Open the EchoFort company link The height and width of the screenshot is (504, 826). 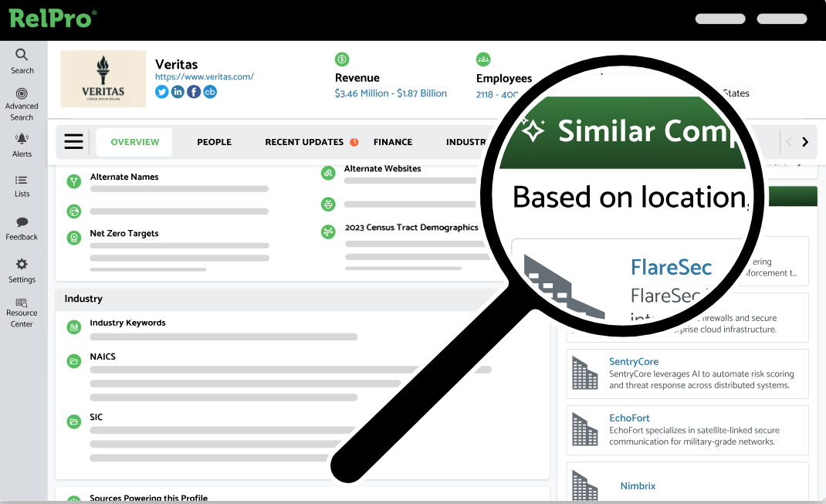629,418
